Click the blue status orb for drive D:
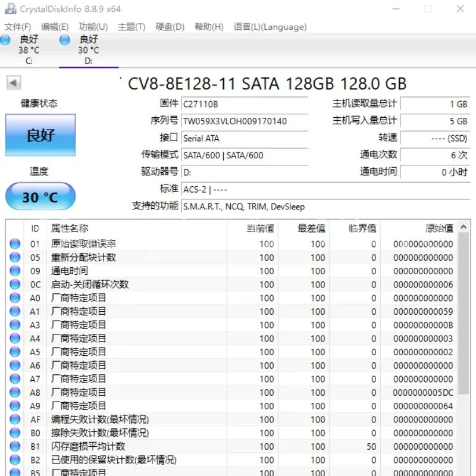 65,40
